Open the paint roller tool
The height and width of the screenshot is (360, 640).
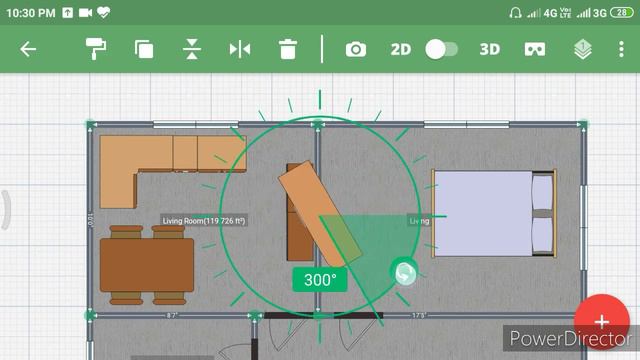[96, 49]
